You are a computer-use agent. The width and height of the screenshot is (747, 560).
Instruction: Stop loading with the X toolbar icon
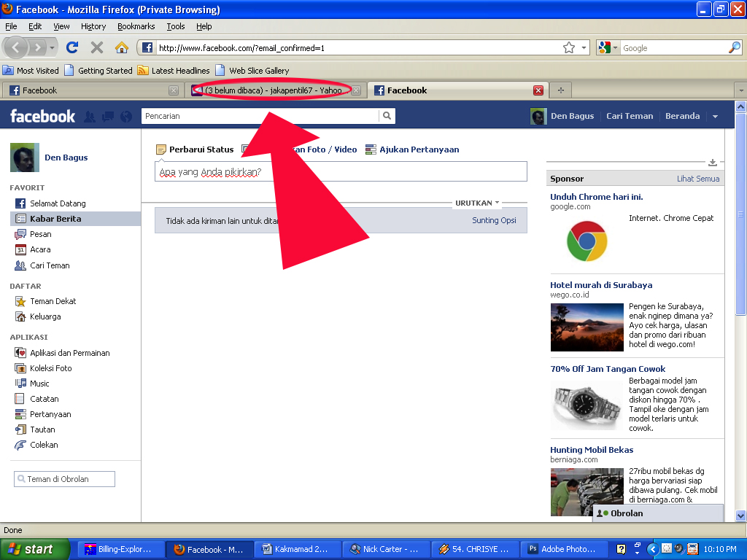coord(97,47)
